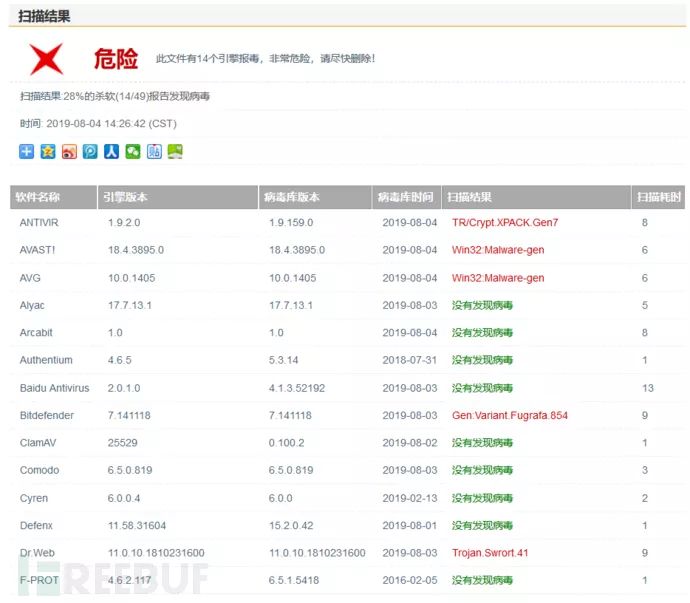Click the scan time 2019-08-04 14:26:42 (CST)
This screenshot has width=690, height=603.
click(111, 124)
